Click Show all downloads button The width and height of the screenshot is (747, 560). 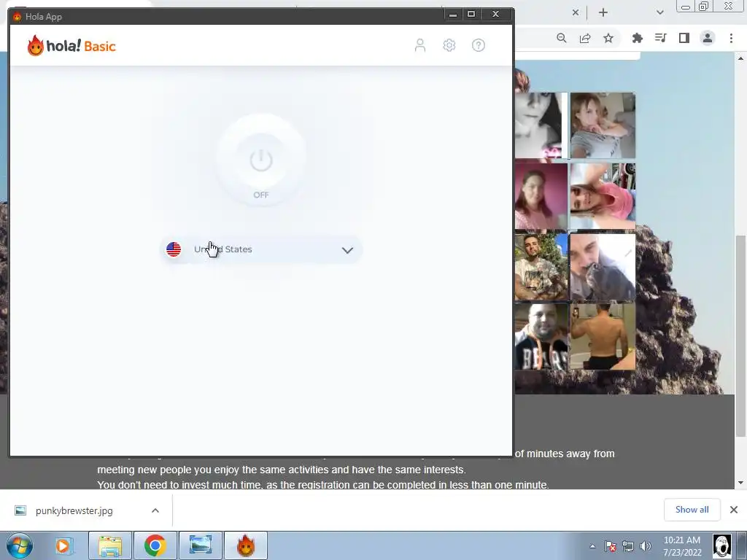[x=692, y=510]
